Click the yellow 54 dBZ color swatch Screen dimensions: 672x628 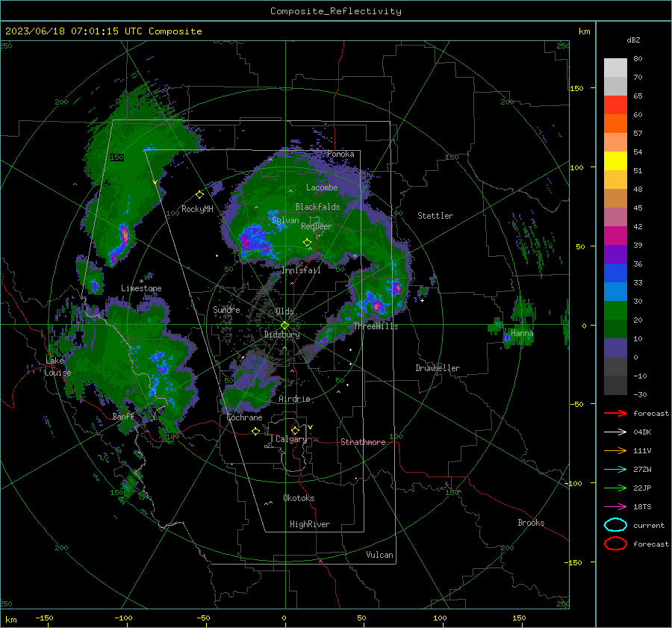click(615, 161)
